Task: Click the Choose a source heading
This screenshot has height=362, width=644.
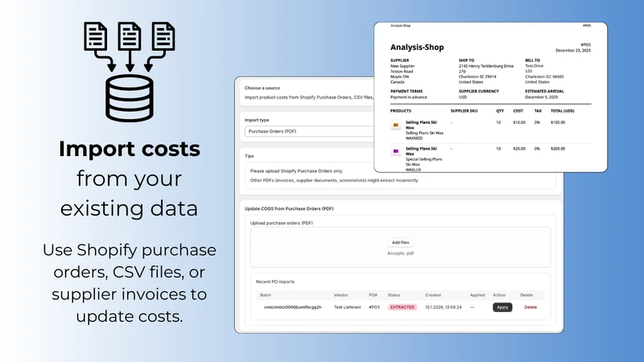Action: coord(262,88)
